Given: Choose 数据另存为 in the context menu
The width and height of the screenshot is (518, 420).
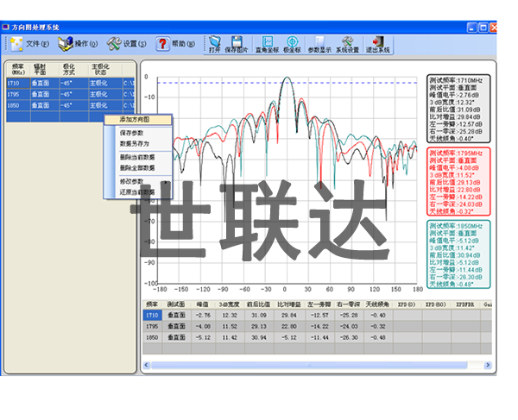Looking at the screenshot, I should [x=138, y=144].
